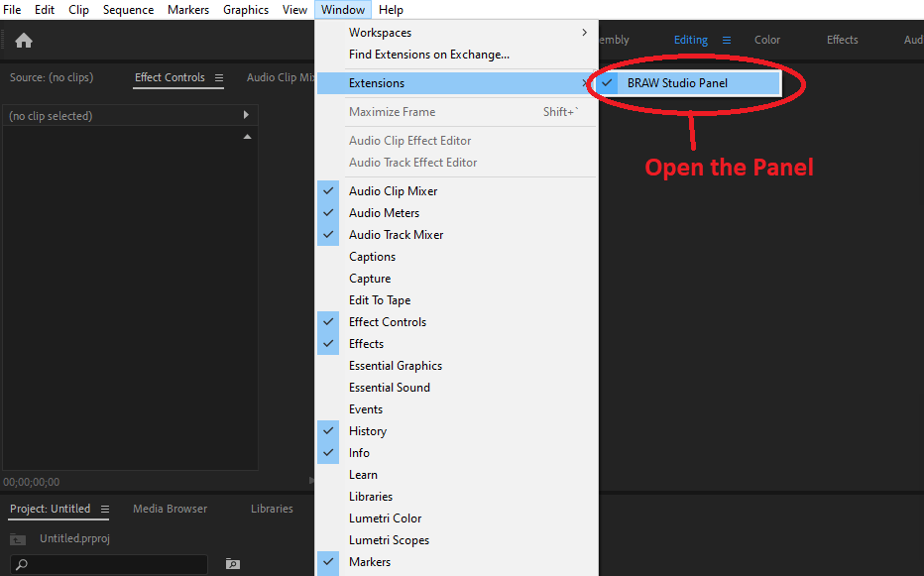Viewport: 924px width, 576px height.
Task: Open the Graphics menu
Action: [246, 10]
